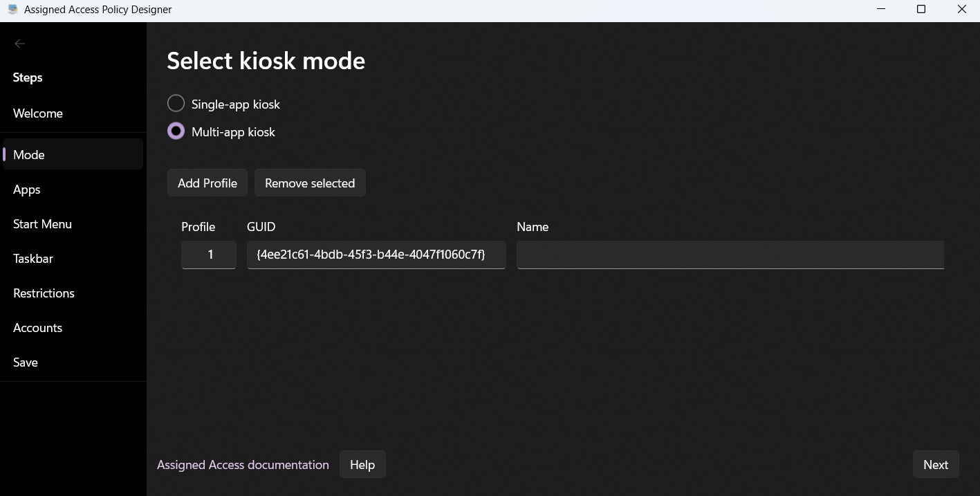Open the Welcome step
980x496 pixels.
tap(73, 113)
